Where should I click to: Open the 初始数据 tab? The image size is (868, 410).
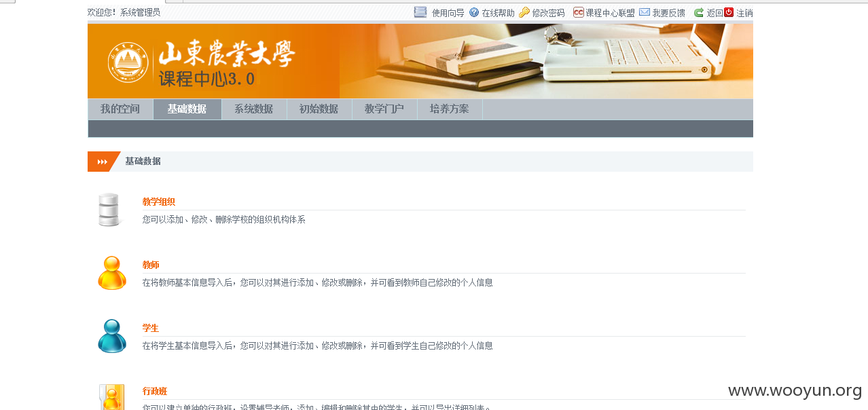pos(319,109)
